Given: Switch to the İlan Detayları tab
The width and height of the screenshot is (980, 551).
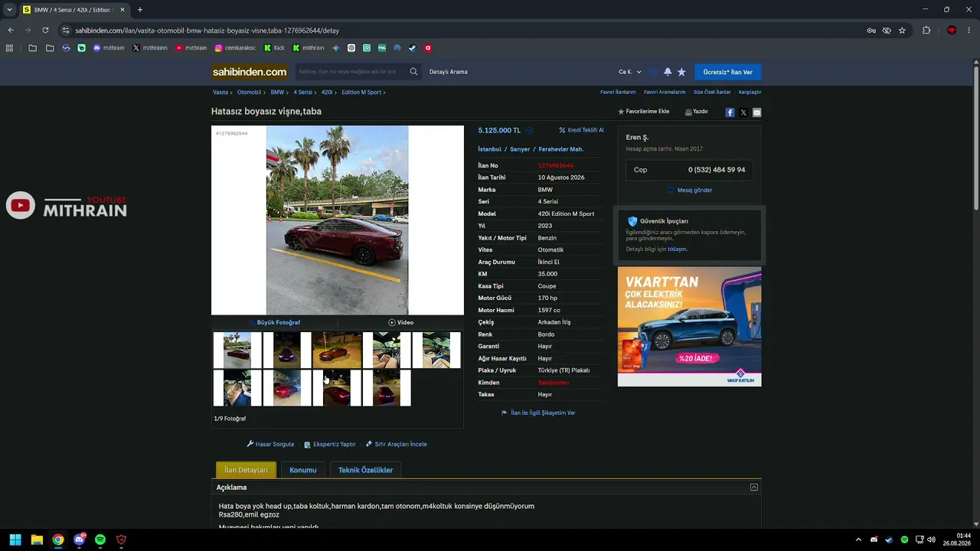Looking at the screenshot, I should [246, 470].
